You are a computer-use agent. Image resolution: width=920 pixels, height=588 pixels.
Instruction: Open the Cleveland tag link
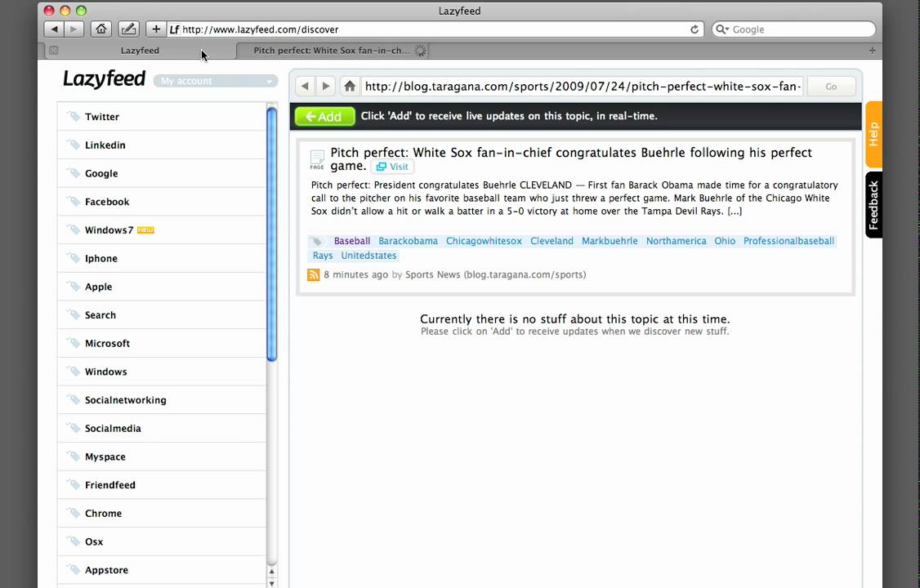(552, 241)
